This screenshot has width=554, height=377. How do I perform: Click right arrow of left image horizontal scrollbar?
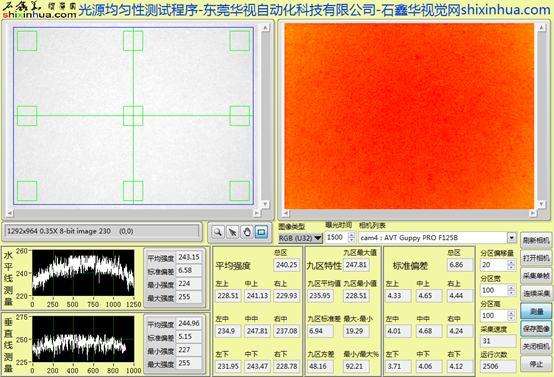pyautogui.click(x=257, y=213)
